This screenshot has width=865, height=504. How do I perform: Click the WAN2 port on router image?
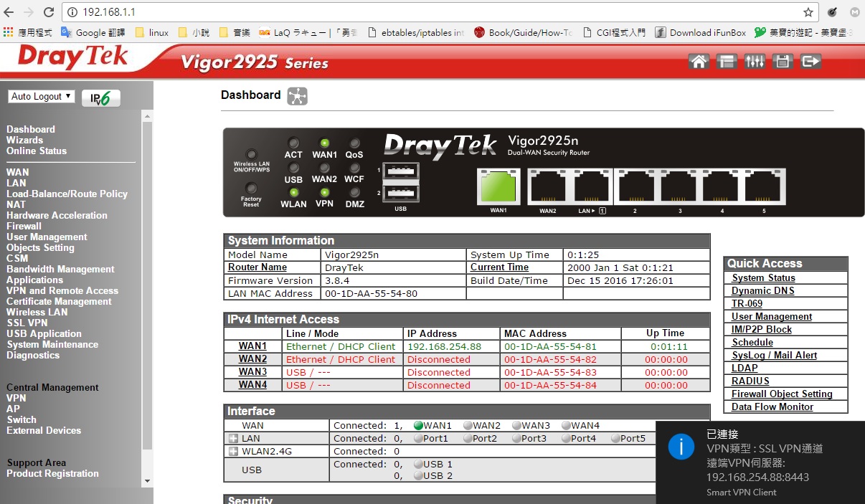548,186
